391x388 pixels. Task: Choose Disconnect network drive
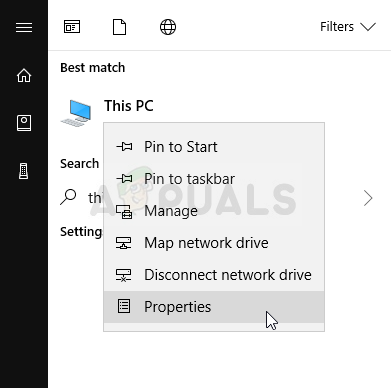click(x=214, y=275)
